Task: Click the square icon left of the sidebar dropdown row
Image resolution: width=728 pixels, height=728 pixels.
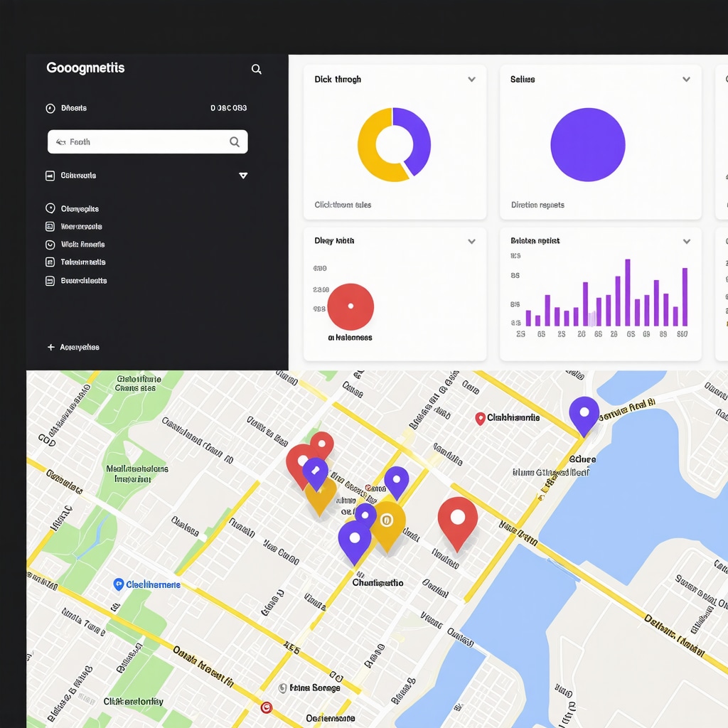Action: click(50, 176)
